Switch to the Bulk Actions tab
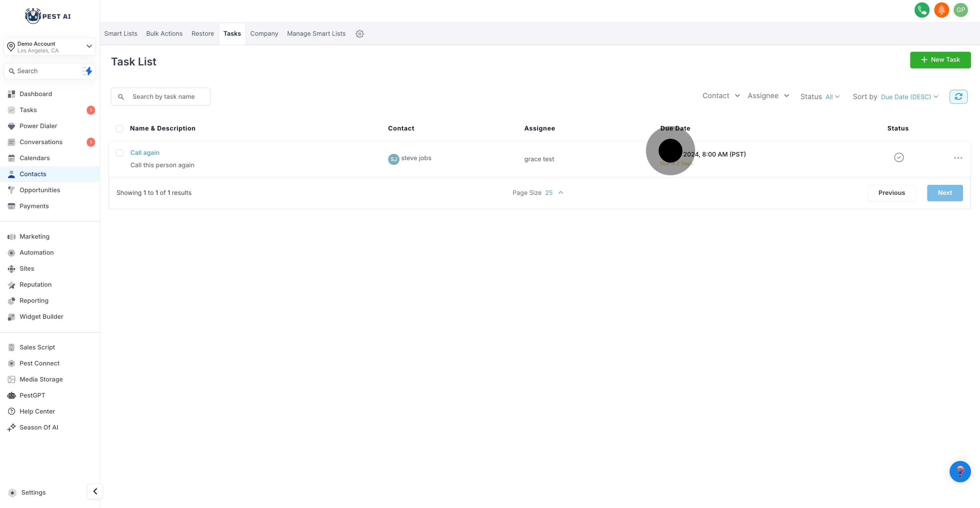Image resolution: width=980 pixels, height=508 pixels. pyautogui.click(x=164, y=33)
